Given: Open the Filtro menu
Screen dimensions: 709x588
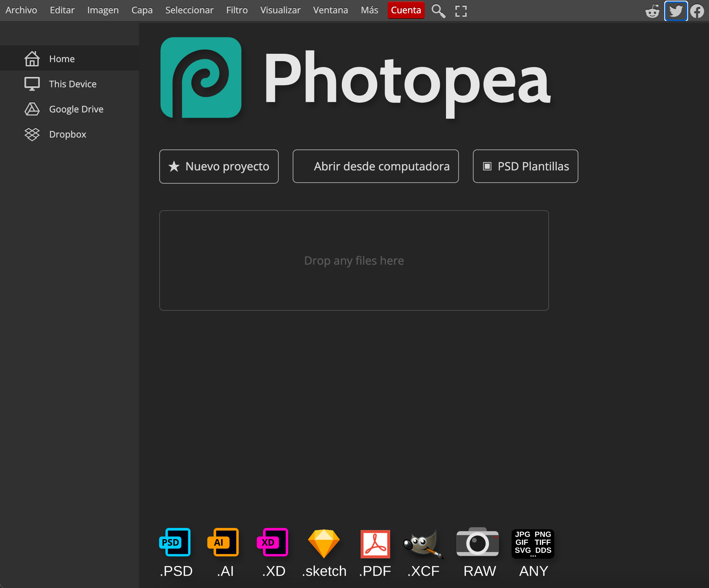Looking at the screenshot, I should tap(237, 10).
